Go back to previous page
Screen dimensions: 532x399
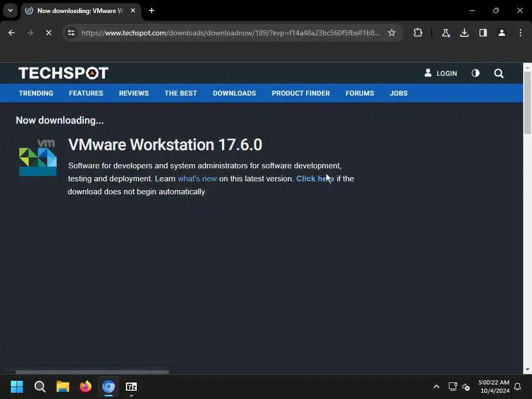click(x=11, y=33)
